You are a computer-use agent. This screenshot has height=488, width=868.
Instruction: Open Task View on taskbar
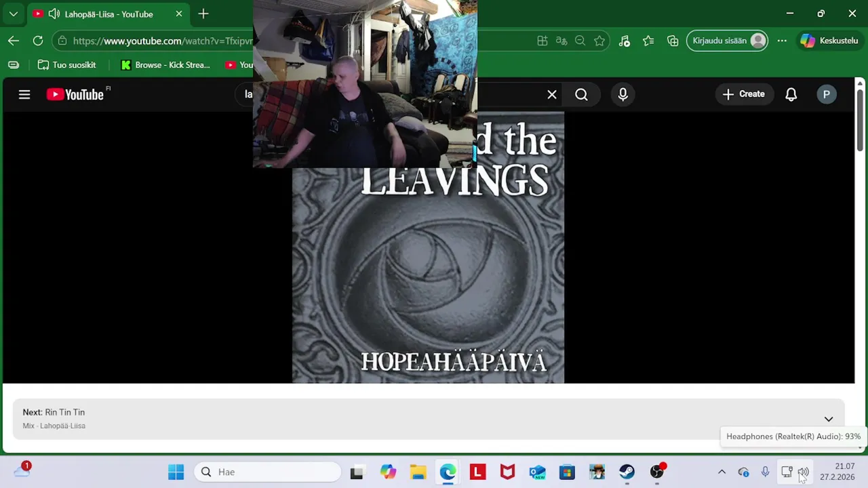(357, 472)
